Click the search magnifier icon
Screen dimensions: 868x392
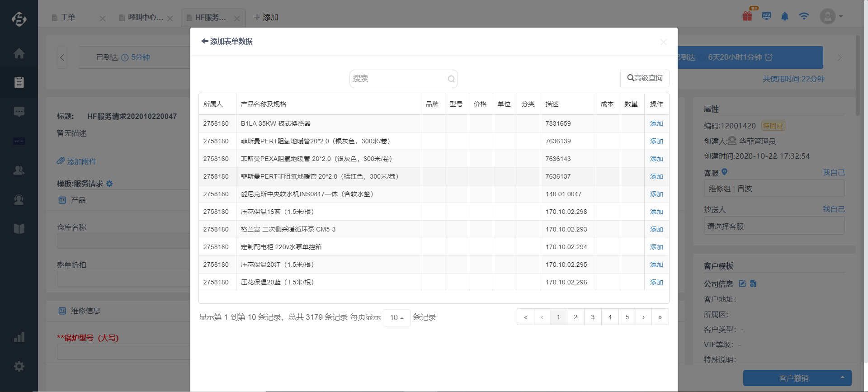pos(451,79)
